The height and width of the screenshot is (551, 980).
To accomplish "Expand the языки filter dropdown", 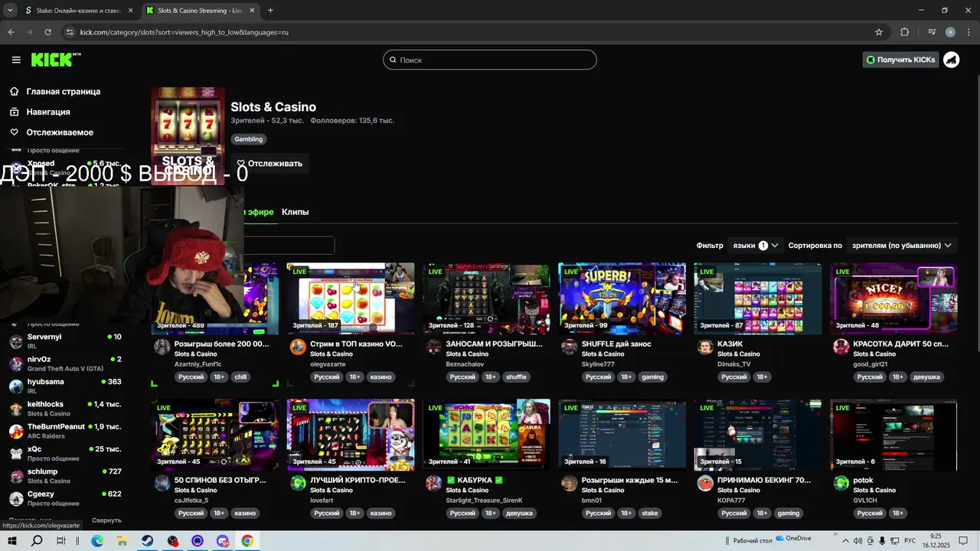I will [755, 246].
